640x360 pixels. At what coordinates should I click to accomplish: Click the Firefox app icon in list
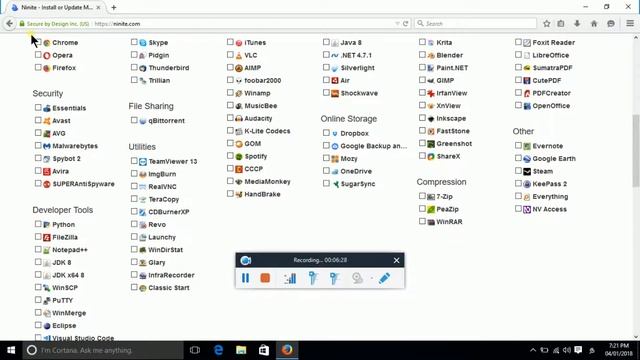[x=47, y=68]
